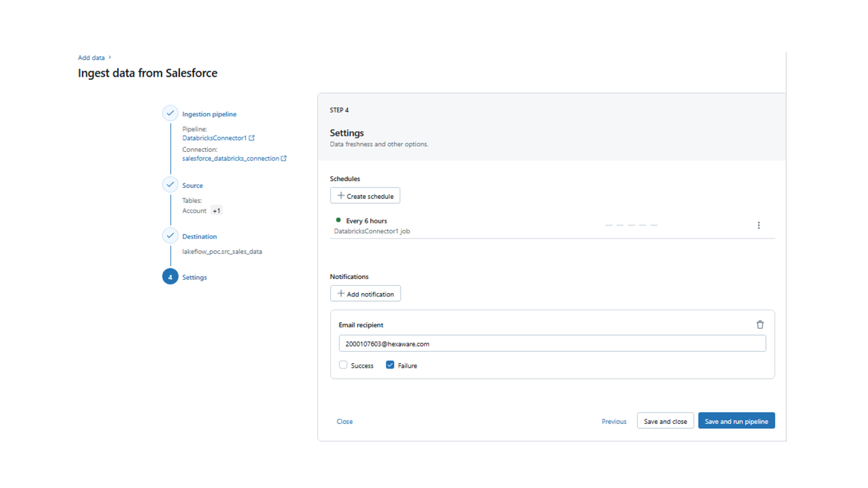868x488 pixels.
Task: Enable the Success notification checkbox
Action: click(343, 365)
